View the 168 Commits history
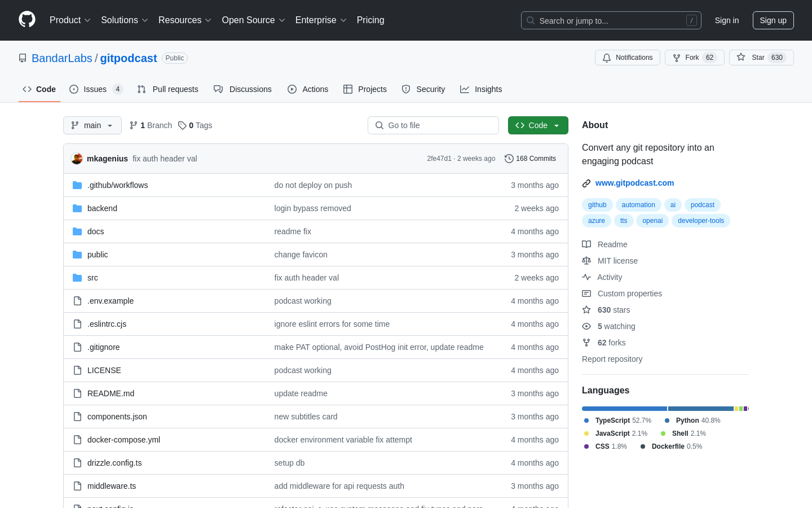Screen dimensions: 812x508 (x=531, y=159)
